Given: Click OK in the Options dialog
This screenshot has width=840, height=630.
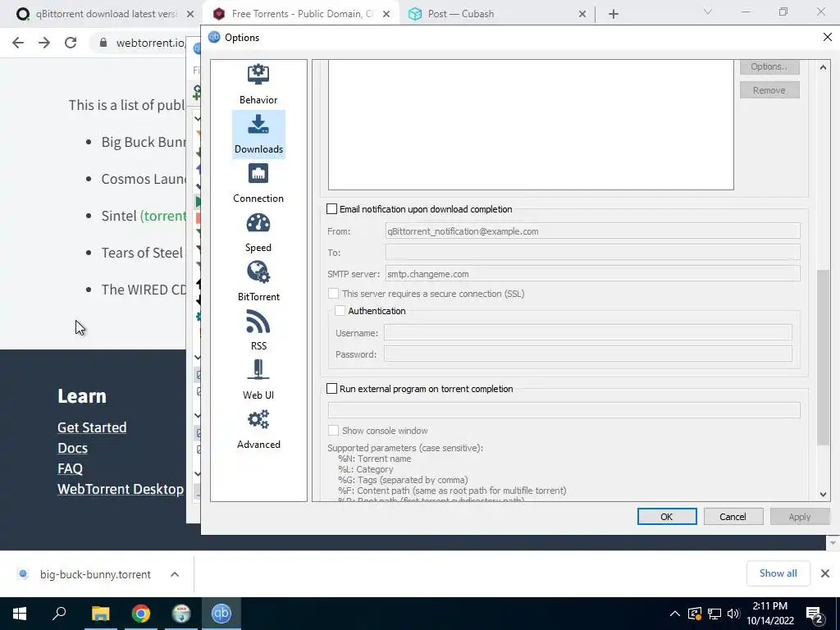Looking at the screenshot, I should (667, 517).
